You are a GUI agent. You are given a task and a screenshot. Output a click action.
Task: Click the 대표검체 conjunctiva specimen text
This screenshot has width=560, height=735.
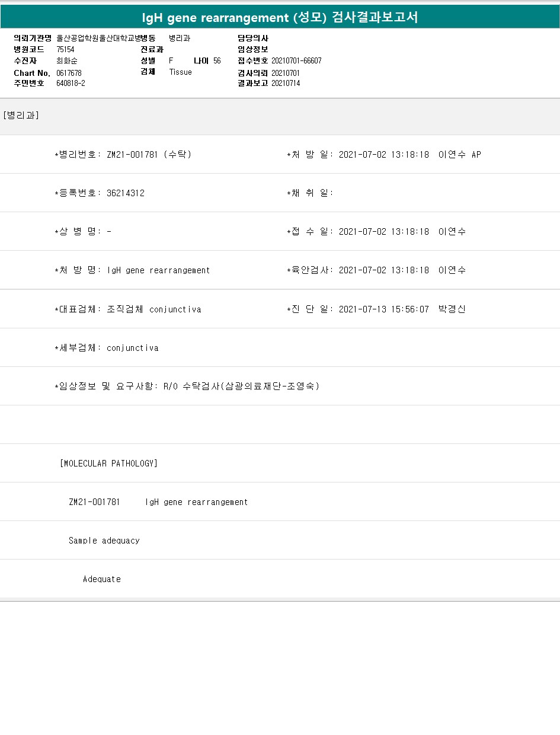point(154,309)
